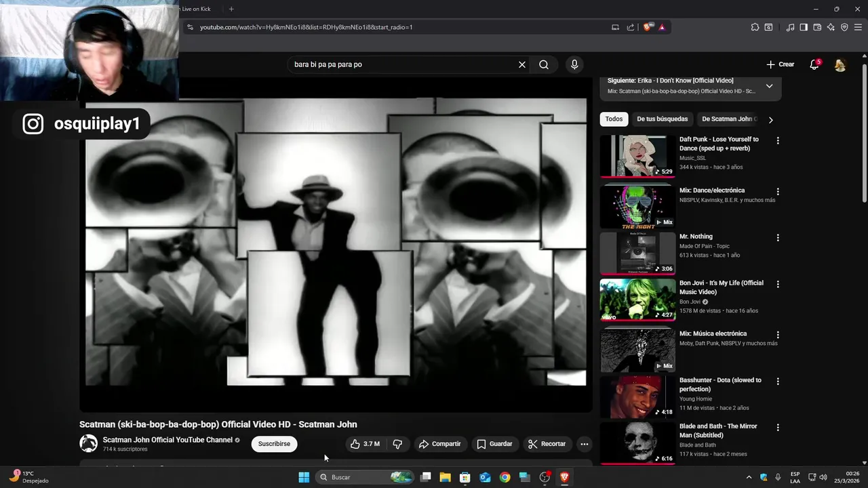Like the Scatman video

pyautogui.click(x=365, y=444)
